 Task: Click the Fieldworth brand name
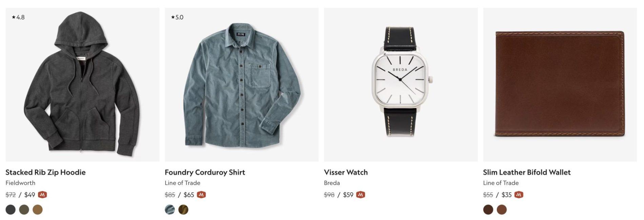[x=20, y=183]
